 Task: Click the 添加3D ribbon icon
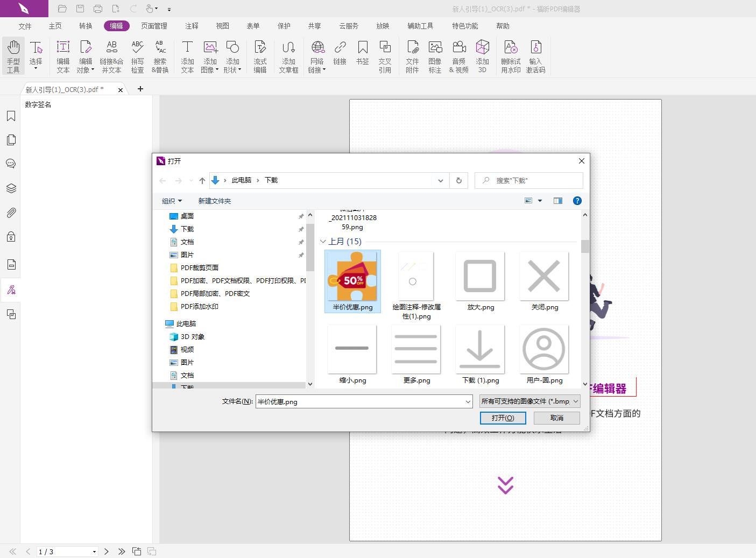[x=482, y=56]
